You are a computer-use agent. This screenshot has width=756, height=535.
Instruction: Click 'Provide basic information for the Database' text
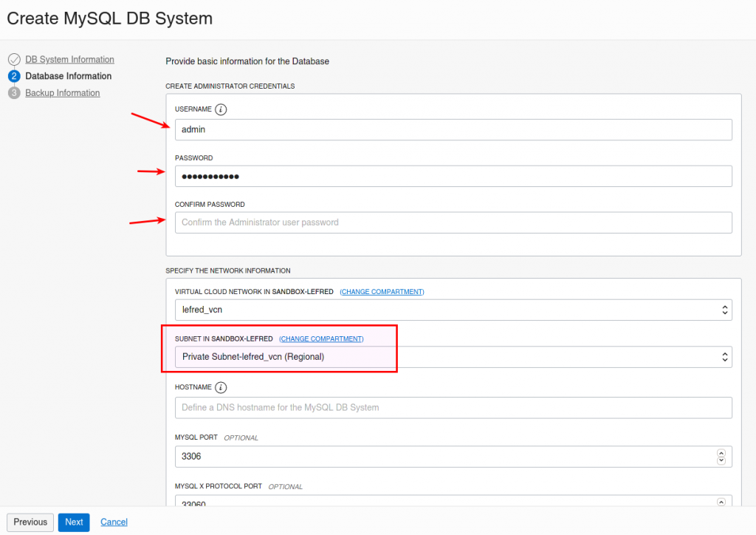(247, 61)
